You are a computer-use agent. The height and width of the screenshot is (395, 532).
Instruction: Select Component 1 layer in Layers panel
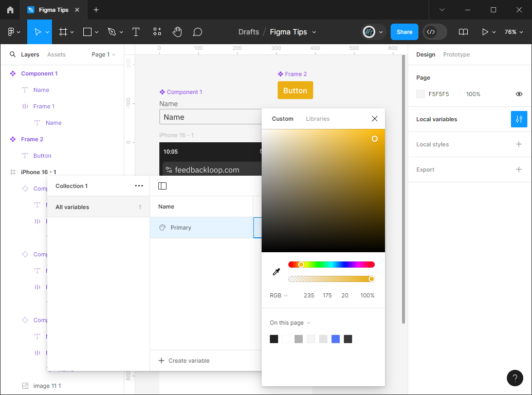point(40,73)
